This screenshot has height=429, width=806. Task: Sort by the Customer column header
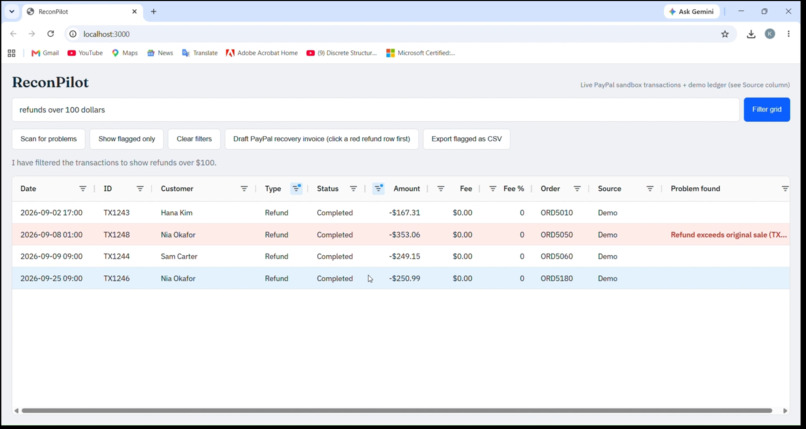pos(177,189)
